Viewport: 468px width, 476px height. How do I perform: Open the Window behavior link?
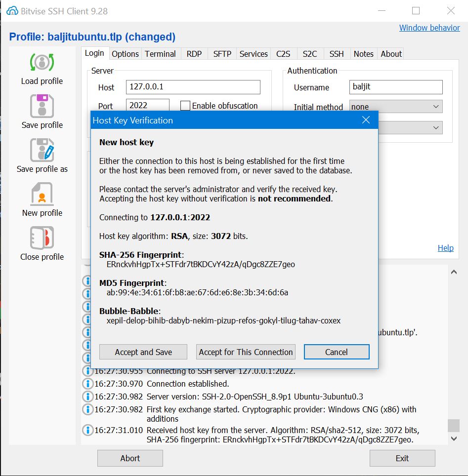[429, 28]
